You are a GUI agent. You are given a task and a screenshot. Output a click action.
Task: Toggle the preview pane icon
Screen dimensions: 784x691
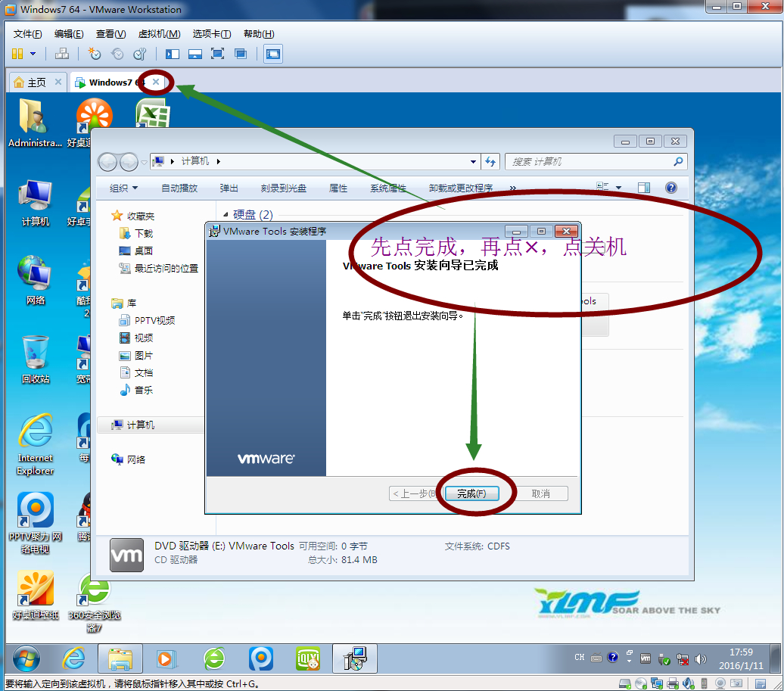[x=644, y=188]
